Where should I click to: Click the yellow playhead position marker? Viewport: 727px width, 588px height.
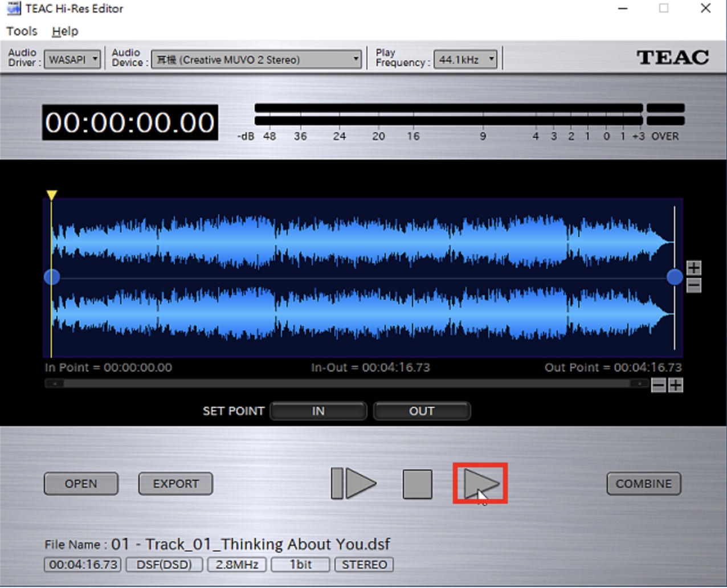pyautogui.click(x=52, y=195)
